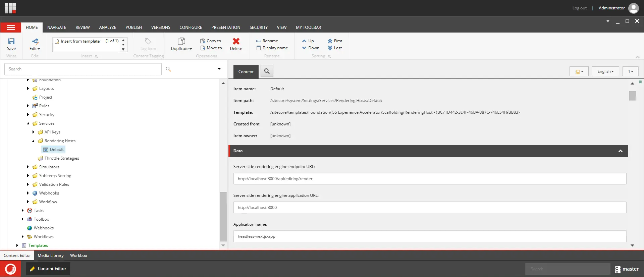Open the search tab magnifier beside Content
This screenshot has width=644, height=277.
(x=267, y=71)
